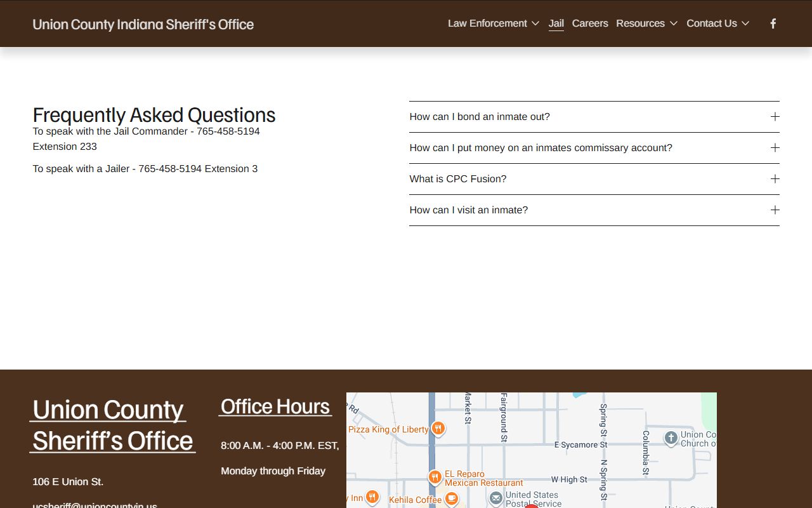Click the Kehila Coffee map pin

451,499
